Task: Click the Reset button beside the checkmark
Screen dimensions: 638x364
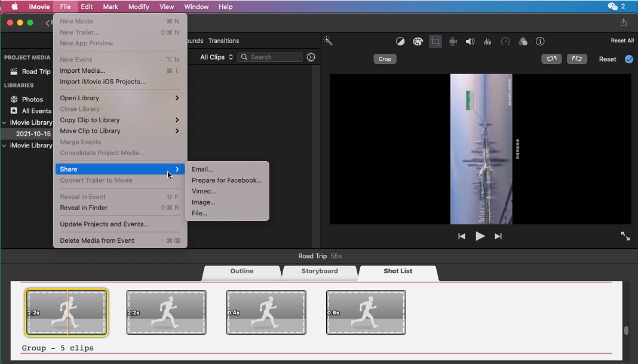Action: coord(608,59)
